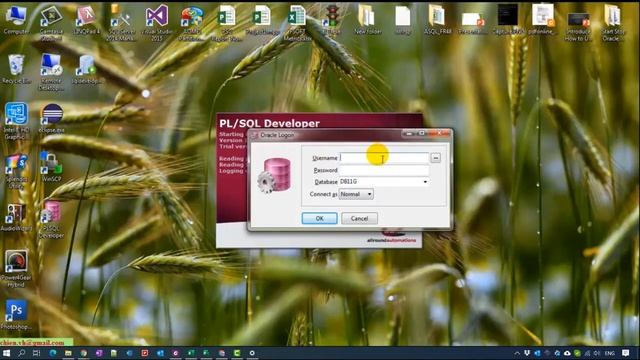Select the Photoshop desktop shortcut
Screen dimensions: 640x360
16,314
